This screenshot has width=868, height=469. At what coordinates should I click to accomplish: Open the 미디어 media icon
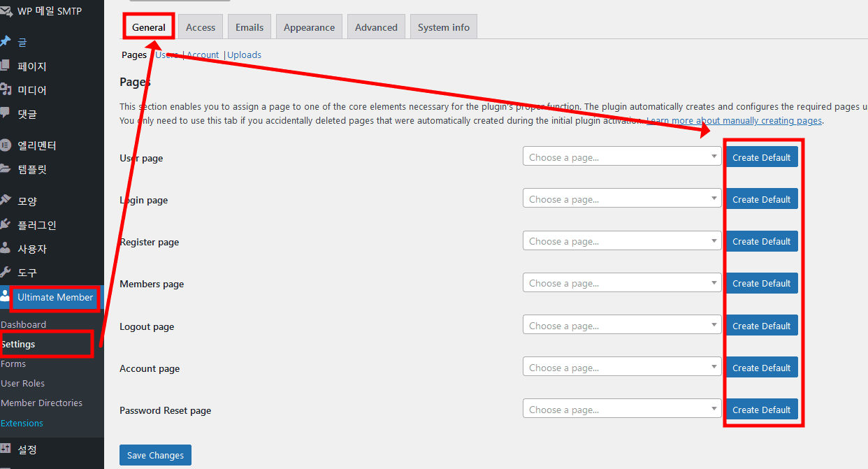click(6, 89)
